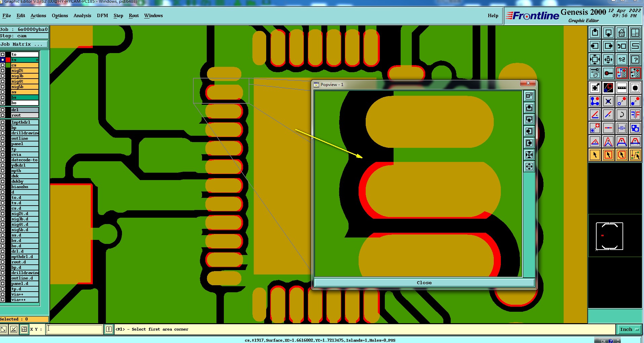Toggle the display checkbox for layer drl

pos(3,110)
